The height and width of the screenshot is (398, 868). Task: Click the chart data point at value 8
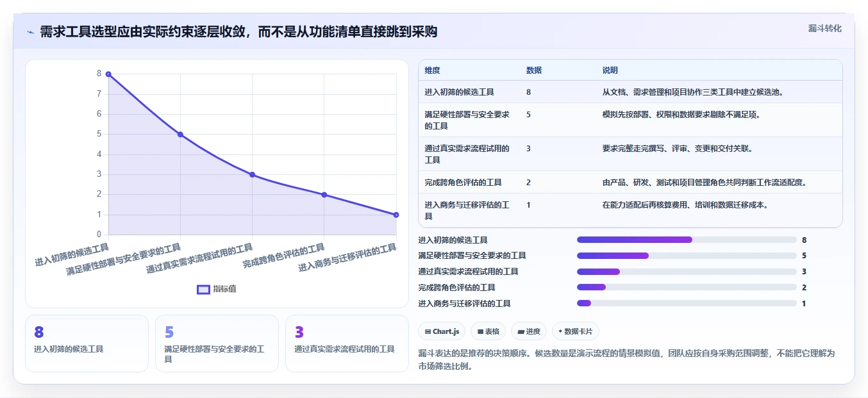click(x=108, y=74)
